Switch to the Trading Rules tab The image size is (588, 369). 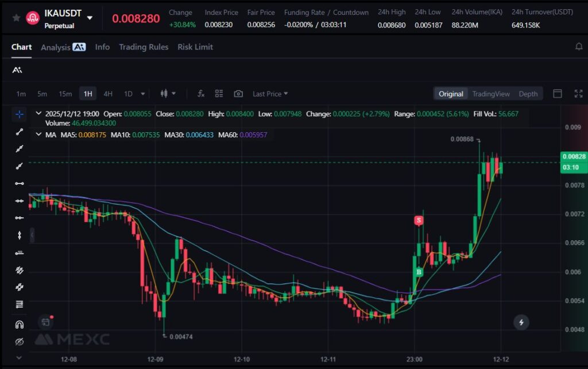click(x=144, y=47)
